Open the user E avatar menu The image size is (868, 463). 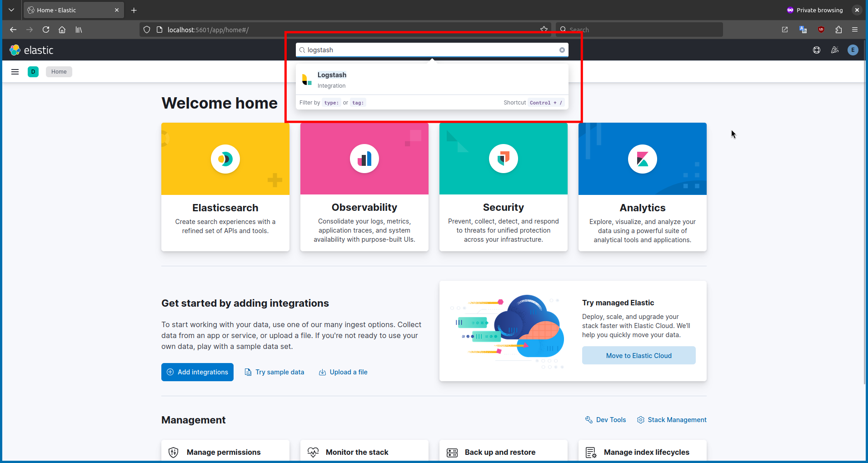(853, 50)
